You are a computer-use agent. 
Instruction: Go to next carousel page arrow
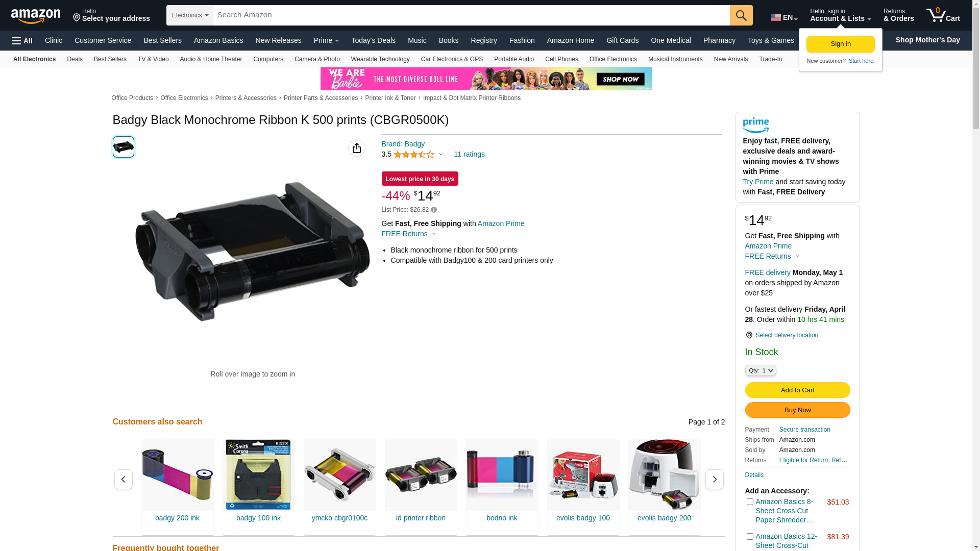714,479
